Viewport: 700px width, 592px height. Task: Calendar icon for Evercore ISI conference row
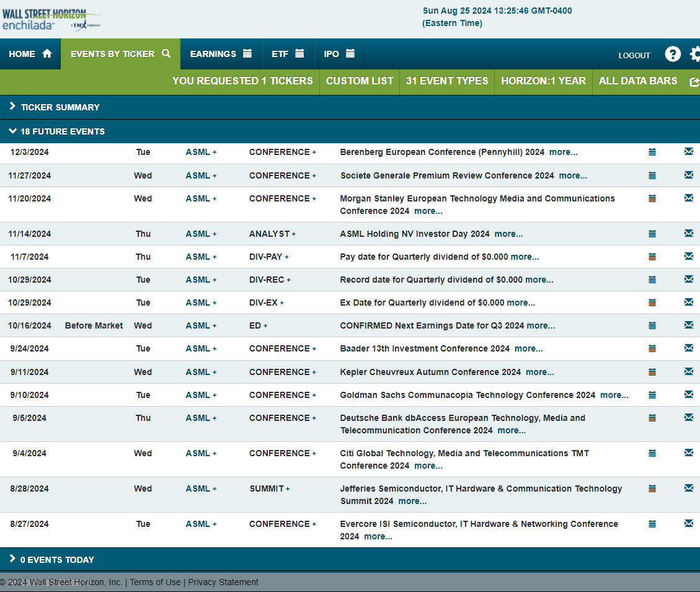(x=652, y=524)
